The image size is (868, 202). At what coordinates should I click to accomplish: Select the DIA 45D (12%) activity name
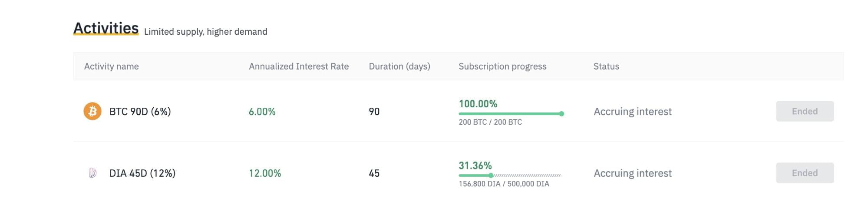[x=142, y=173]
